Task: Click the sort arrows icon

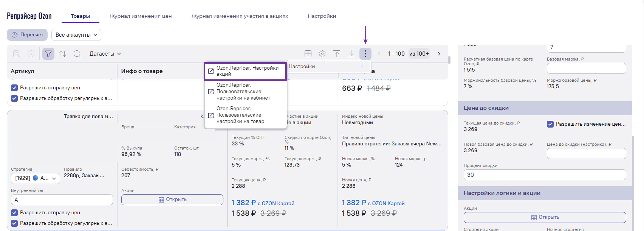Action: tap(62, 53)
